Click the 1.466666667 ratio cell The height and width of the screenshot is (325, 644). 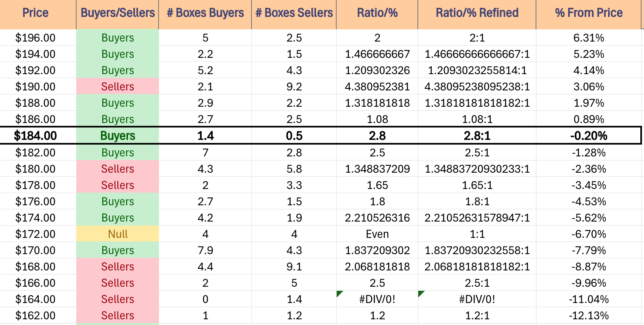tap(377, 54)
